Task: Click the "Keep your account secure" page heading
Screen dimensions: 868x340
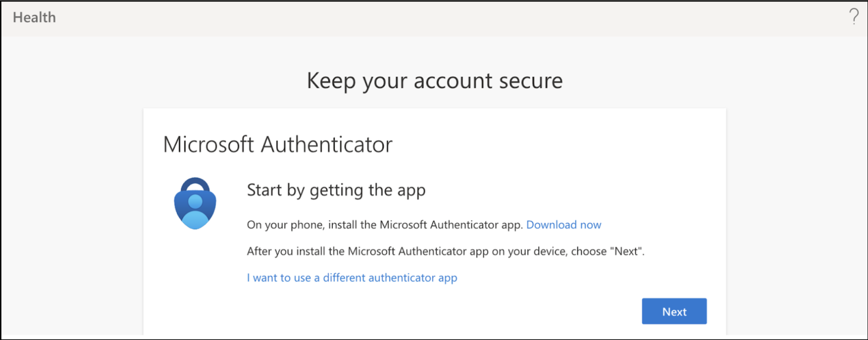Action: 434,81
